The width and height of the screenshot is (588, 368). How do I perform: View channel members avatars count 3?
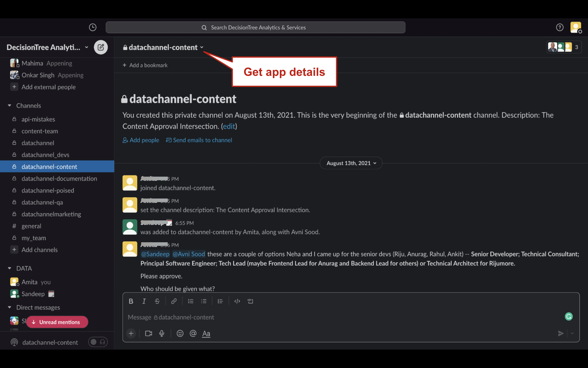coord(564,47)
